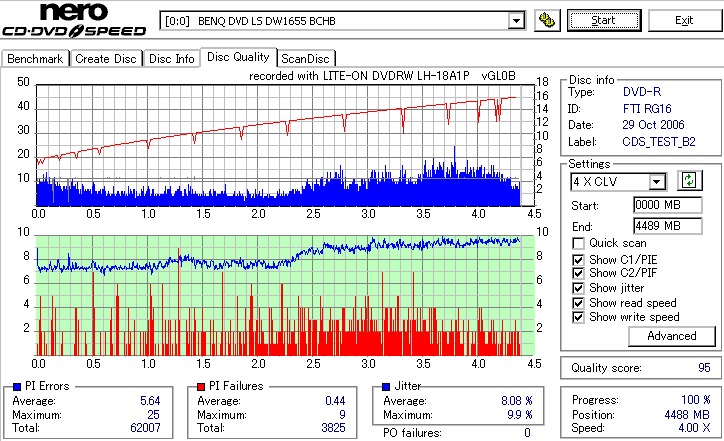The height and width of the screenshot is (441, 724).
Task: Click the label value CDS_TEST_B2
Action: pos(659,142)
